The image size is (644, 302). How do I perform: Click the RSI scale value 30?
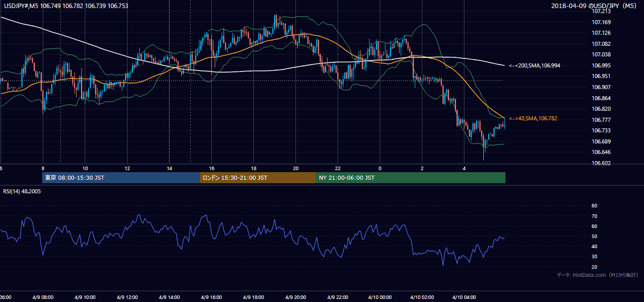[594, 257]
